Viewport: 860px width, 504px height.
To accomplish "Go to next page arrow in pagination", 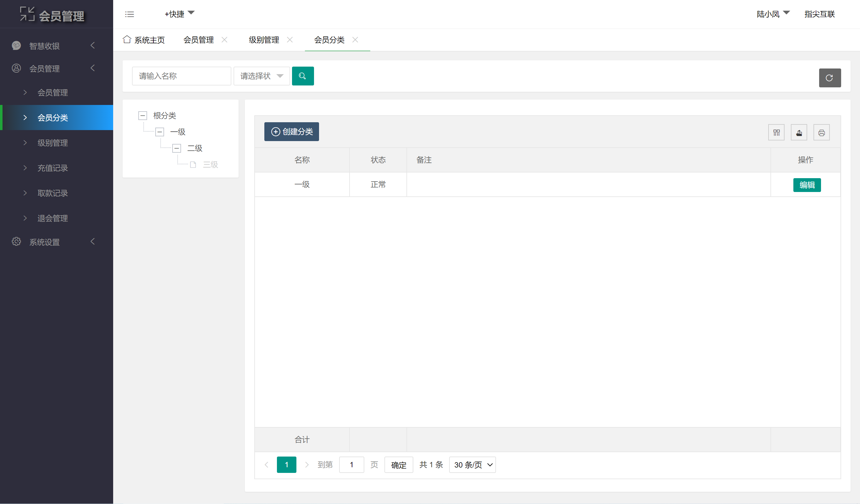I will tap(306, 464).
